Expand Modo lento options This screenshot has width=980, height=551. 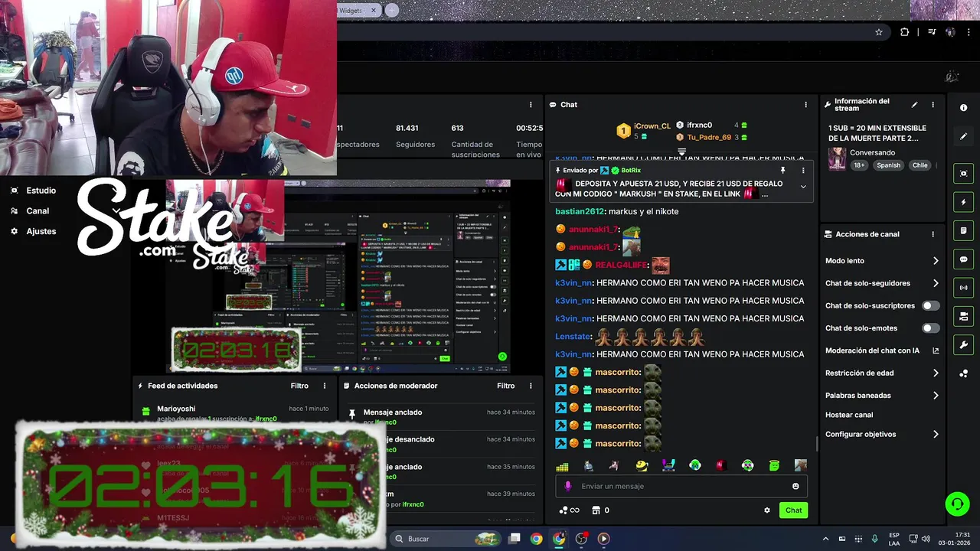pyautogui.click(x=936, y=261)
